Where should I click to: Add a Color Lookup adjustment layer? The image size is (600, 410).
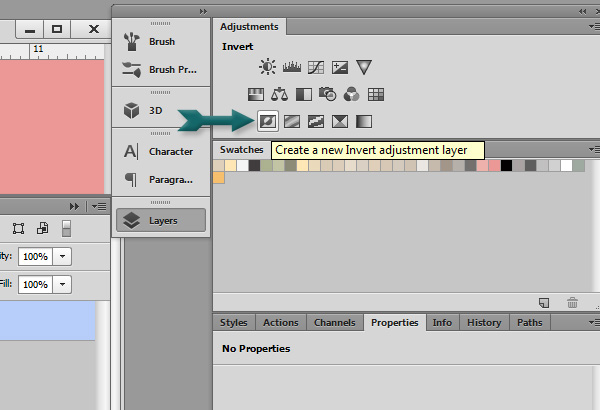(376, 95)
